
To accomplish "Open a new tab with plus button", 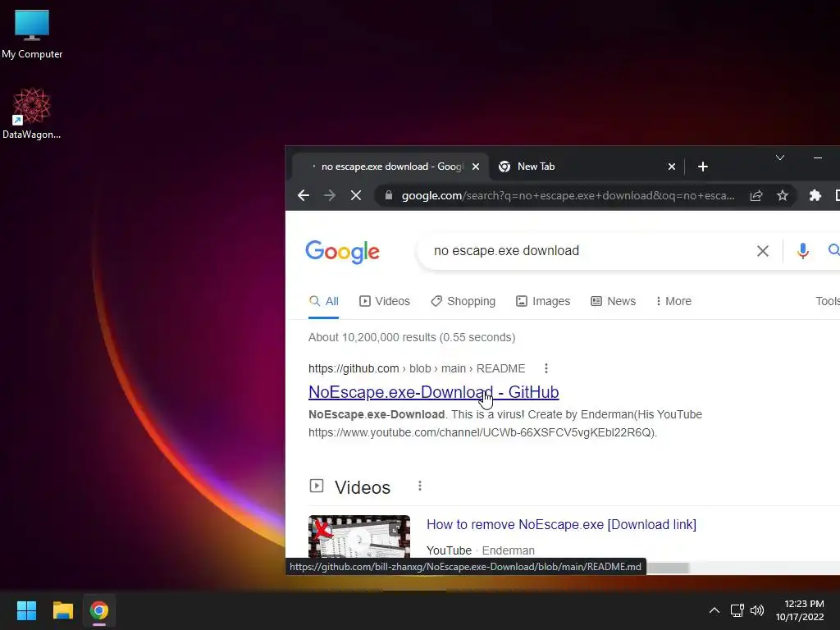I will click(x=703, y=167).
